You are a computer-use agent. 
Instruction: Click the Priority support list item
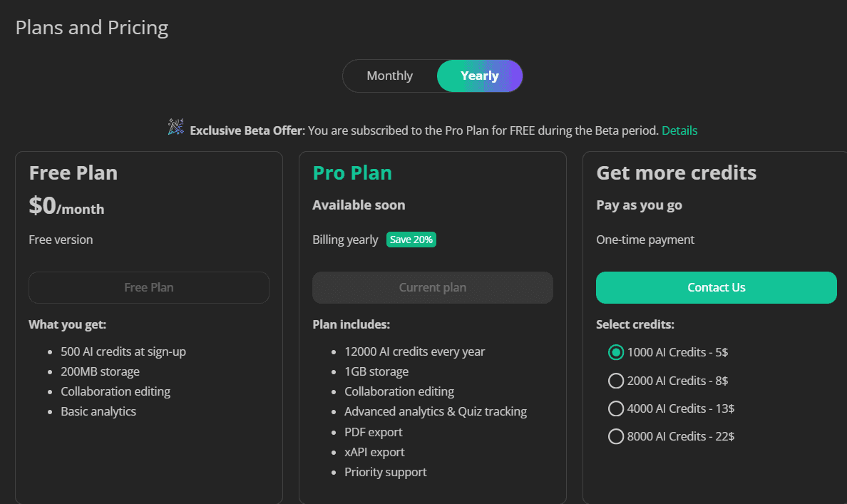[386, 472]
